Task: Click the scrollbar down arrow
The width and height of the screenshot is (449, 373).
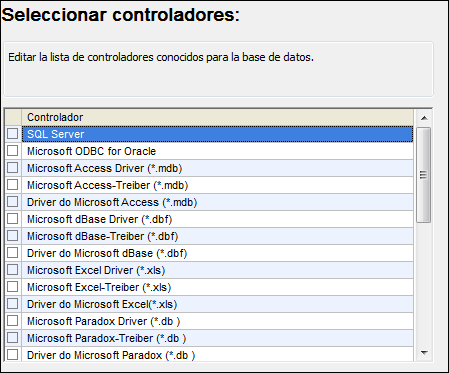Action: tap(424, 353)
